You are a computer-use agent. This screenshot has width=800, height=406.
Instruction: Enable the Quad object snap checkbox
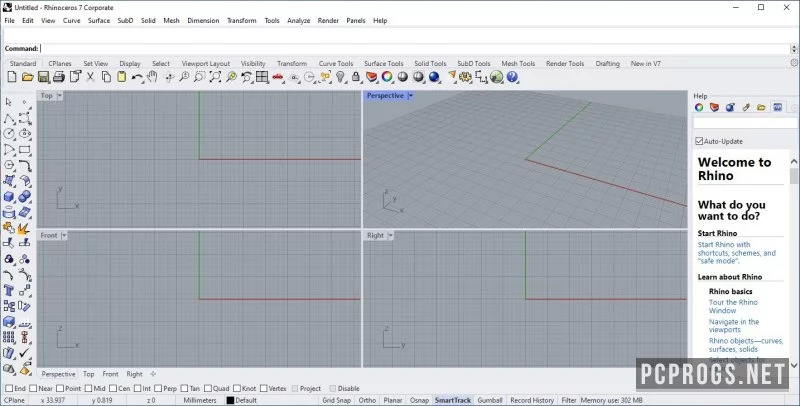[x=207, y=389]
